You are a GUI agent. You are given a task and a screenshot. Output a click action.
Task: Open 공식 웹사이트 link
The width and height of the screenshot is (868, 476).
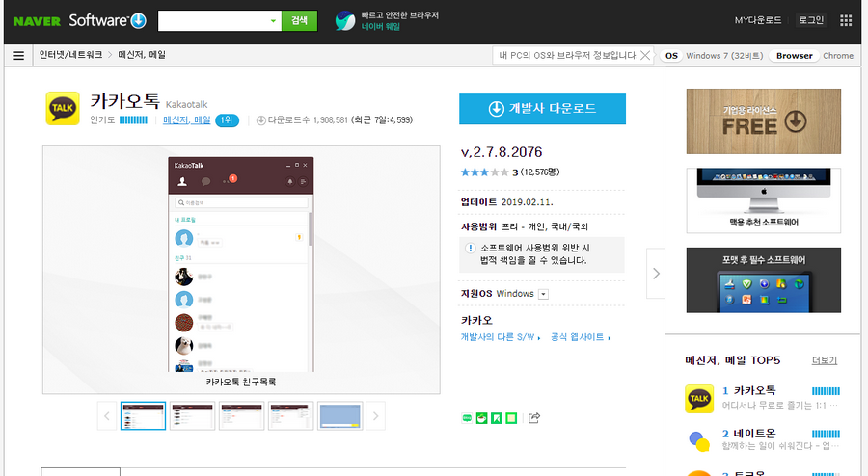[x=581, y=337]
